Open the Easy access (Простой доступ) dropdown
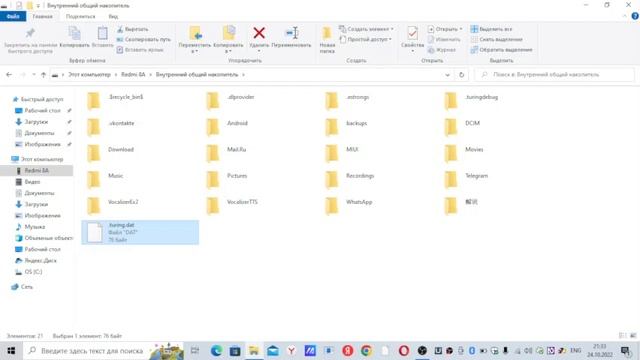 365,40
